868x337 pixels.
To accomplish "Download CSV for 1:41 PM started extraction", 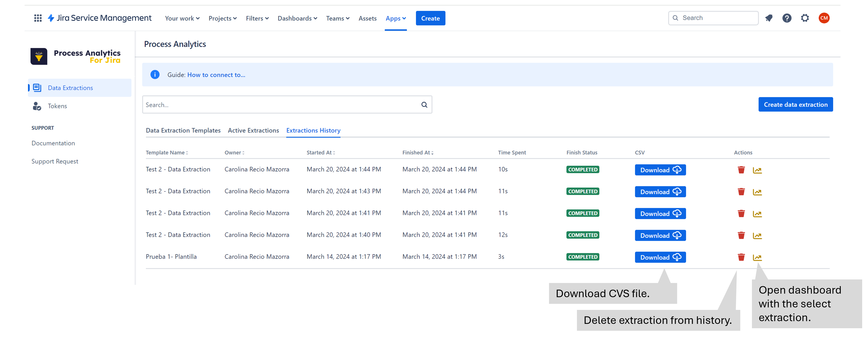I will point(660,214).
